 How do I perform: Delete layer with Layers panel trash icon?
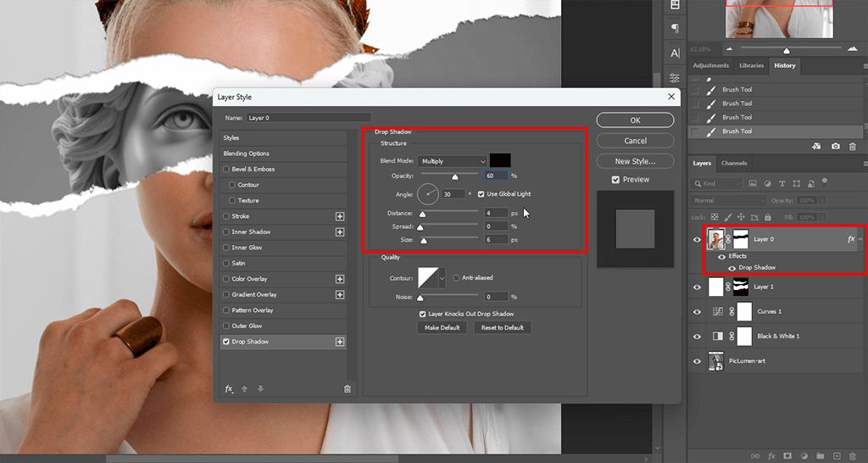click(853, 456)
